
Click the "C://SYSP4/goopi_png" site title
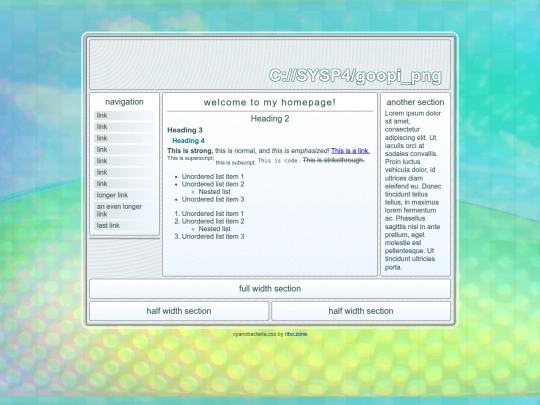(355, 76)
